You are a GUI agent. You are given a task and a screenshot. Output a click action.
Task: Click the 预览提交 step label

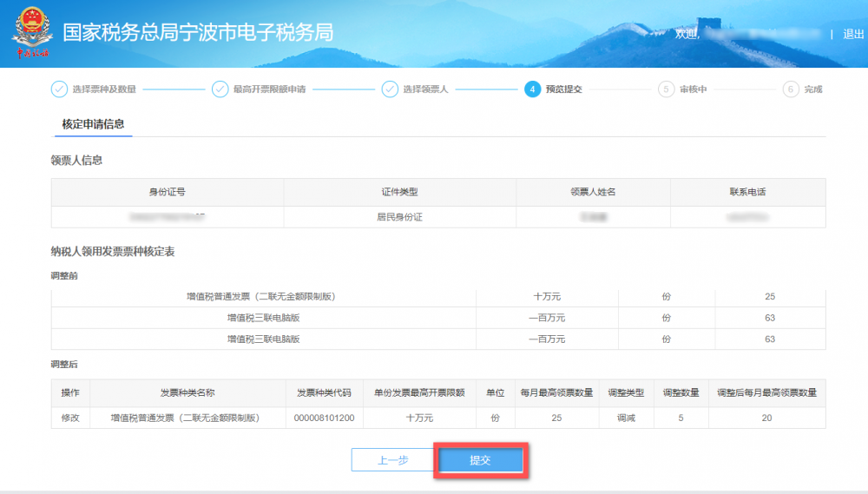point(563,89)
